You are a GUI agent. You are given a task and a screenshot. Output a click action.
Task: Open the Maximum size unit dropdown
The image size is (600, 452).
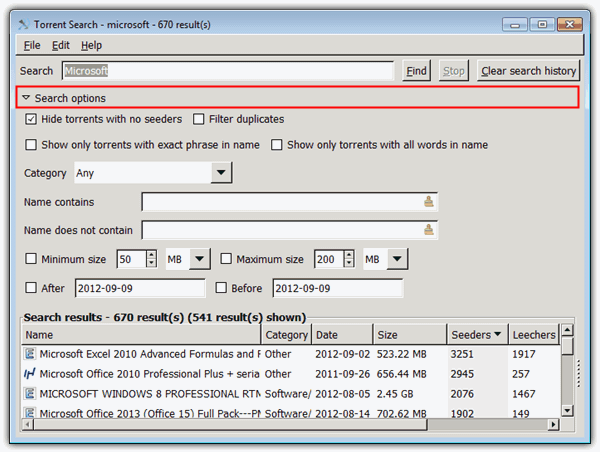(397, 259)
